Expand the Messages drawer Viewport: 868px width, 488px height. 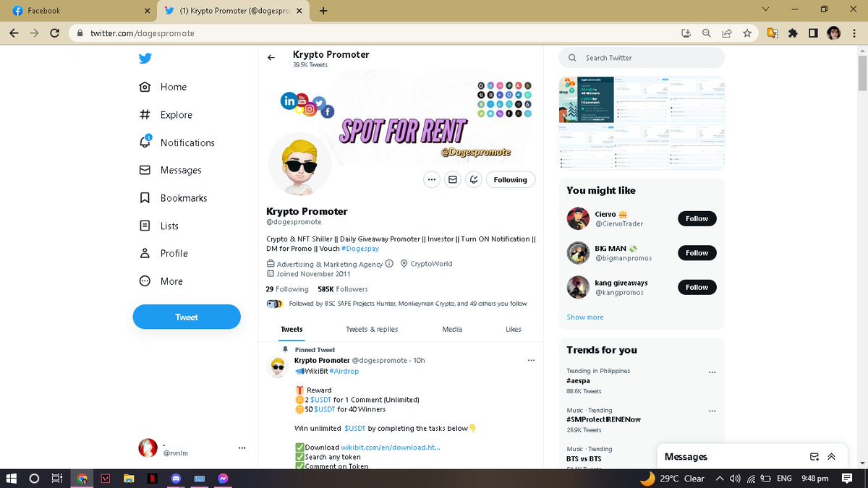(832, 457)
